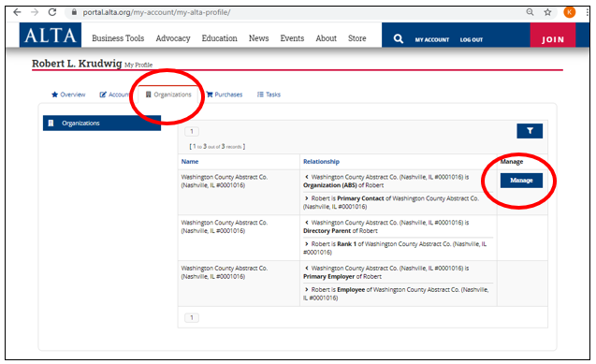
Task: Select Organizations in the left sidebar
Action: coord(102,124)
